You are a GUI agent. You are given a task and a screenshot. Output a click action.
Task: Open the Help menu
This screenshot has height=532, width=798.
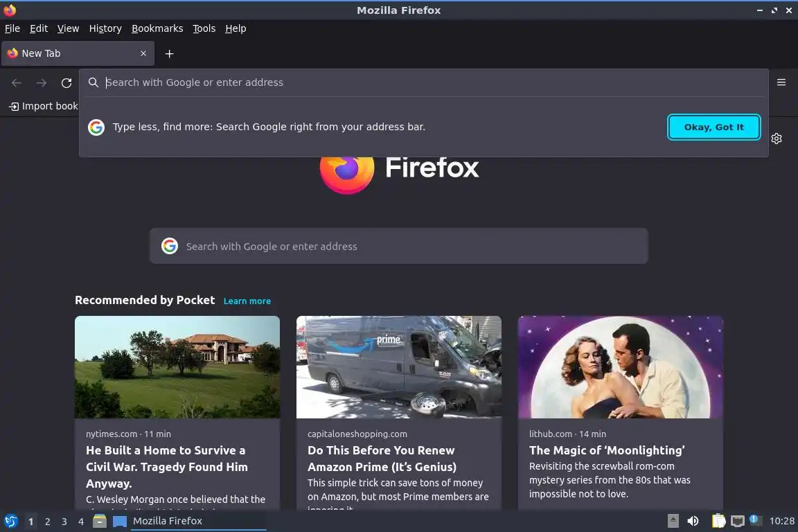coord(236,28)
